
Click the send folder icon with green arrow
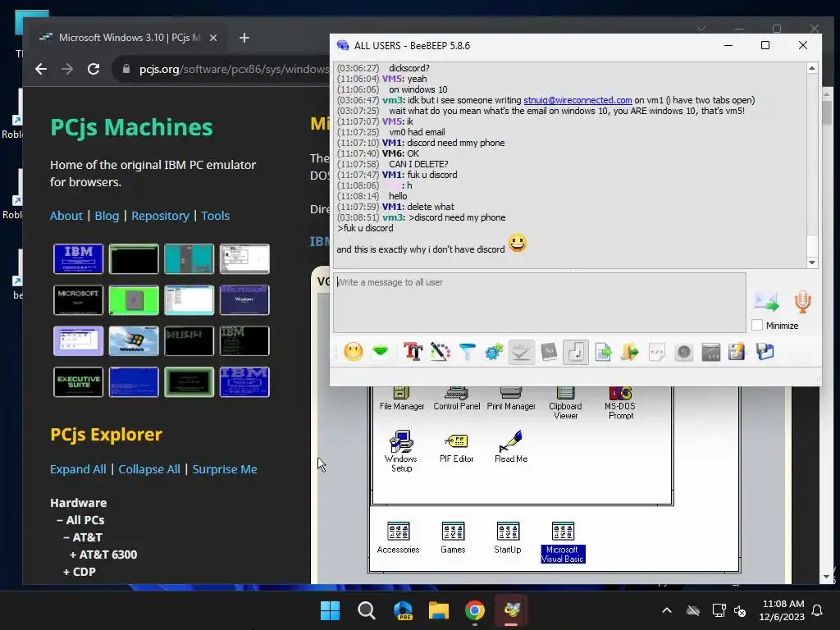point(630,352)
